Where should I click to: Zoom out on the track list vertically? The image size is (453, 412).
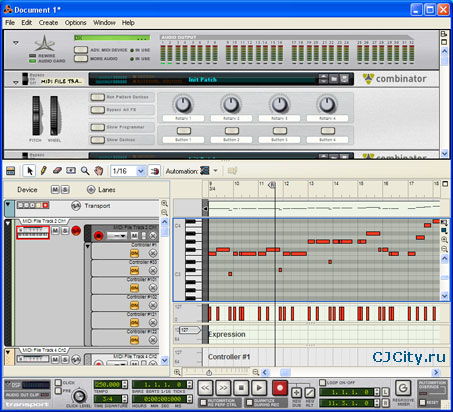pos(164,212)
